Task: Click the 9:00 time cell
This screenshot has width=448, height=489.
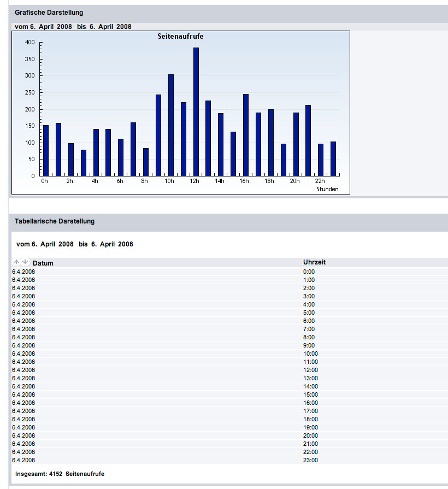Action: pos(309,345)
